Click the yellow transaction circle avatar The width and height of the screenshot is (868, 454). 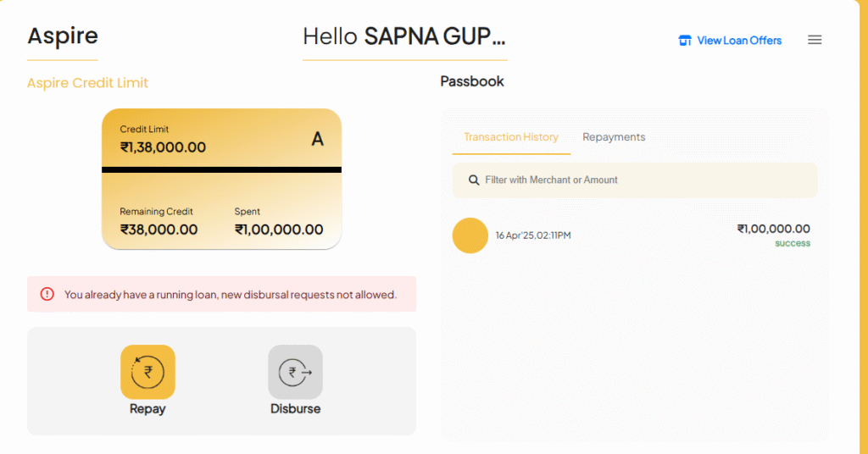click(470, 235)
